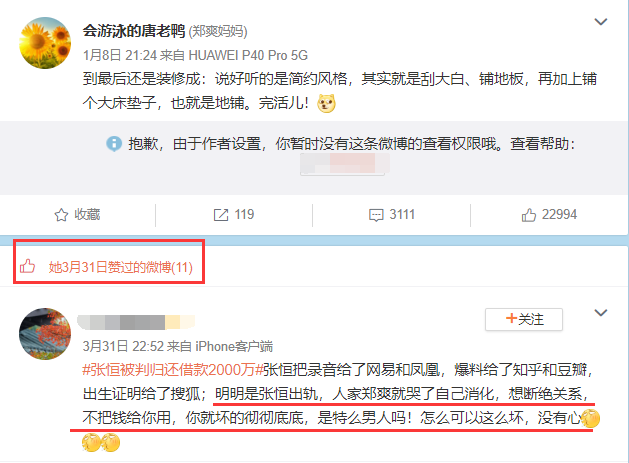This screenshot has width=629, height=463.
Task: Click the sunflower profile avatar
Action: click(x=45, y=43)
